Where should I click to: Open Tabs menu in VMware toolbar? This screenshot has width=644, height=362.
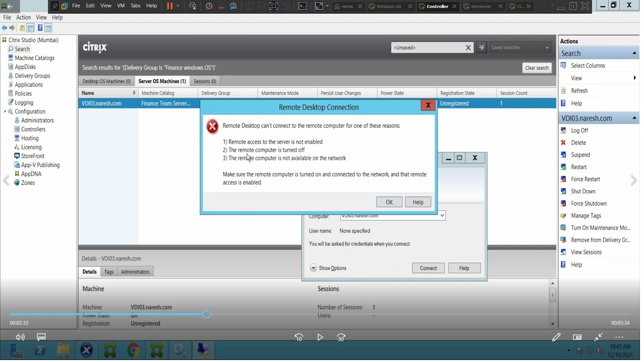point(135,6)
